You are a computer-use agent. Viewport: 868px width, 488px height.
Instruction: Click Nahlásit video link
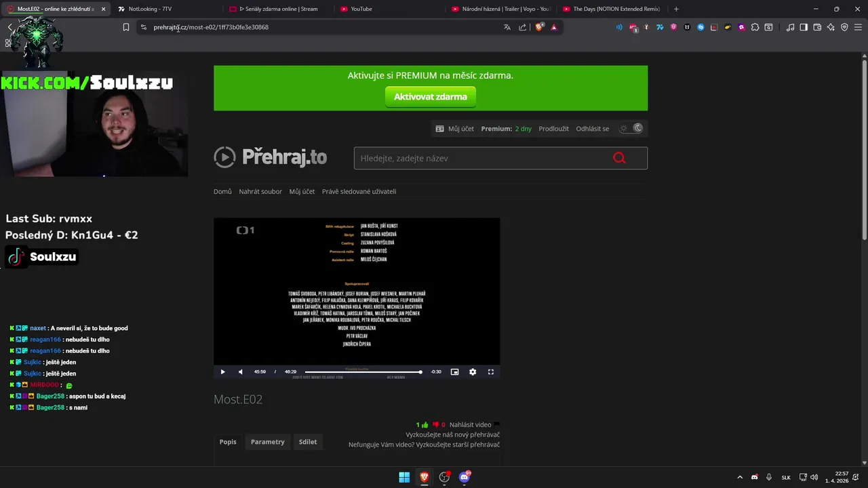pos(470,425)
